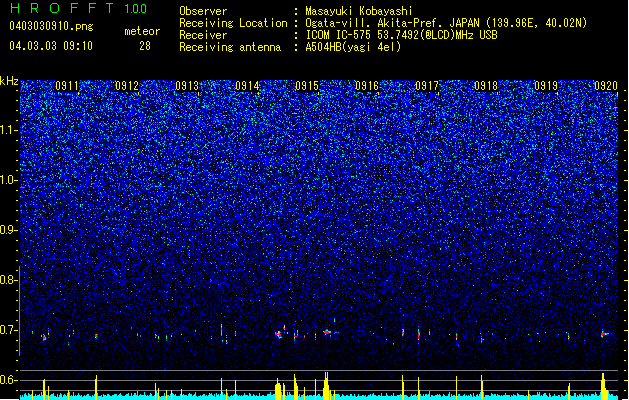Click the 0918 time marker
The width and height of the screenshot is (629, 400).
486,86
